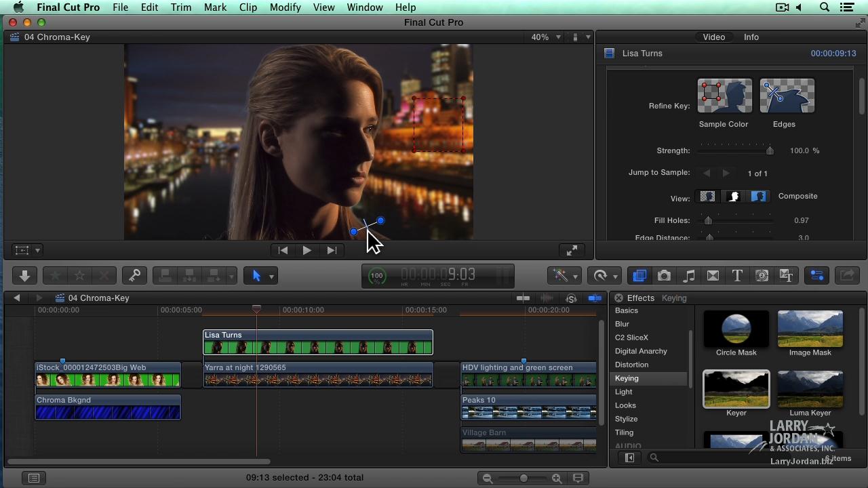Toggle full screen viewer playback
The width and height of the screenshot is (868, 488).
(572, 250)
